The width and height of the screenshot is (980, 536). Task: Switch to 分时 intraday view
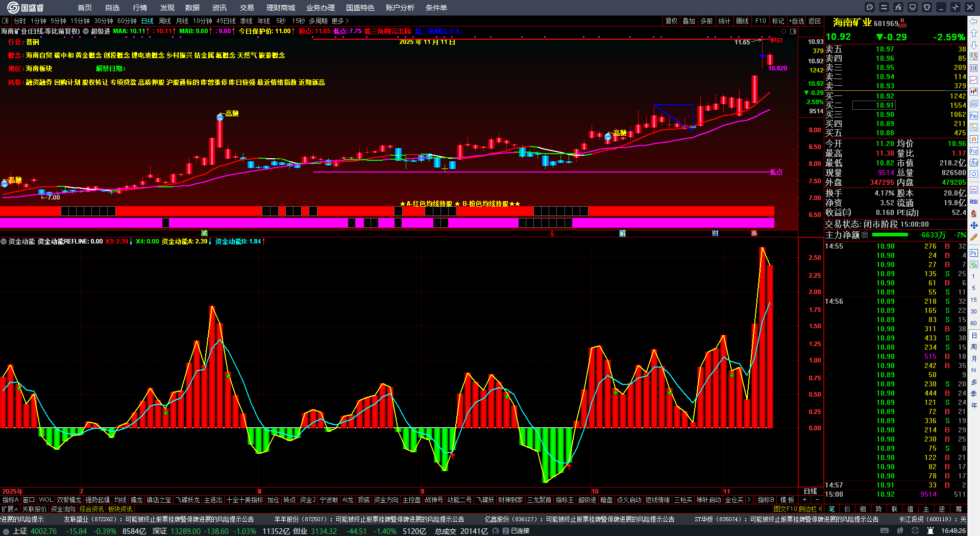(20, 21)
